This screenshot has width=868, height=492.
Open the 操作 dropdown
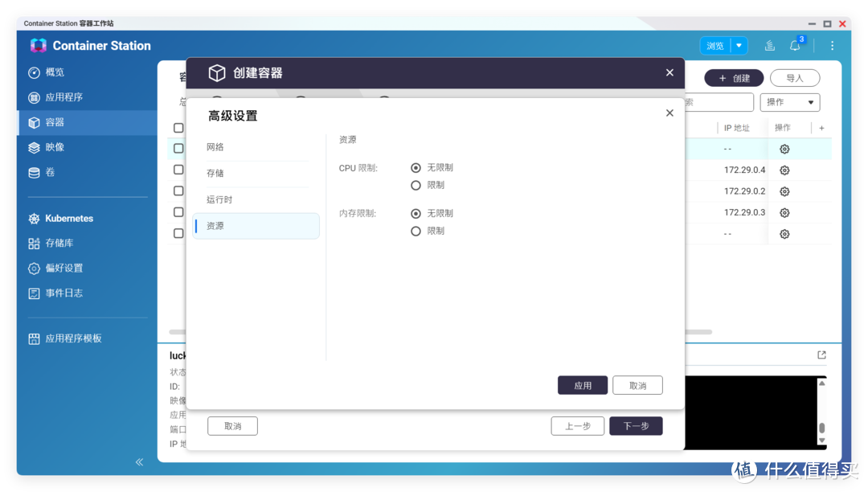(789, 102)
